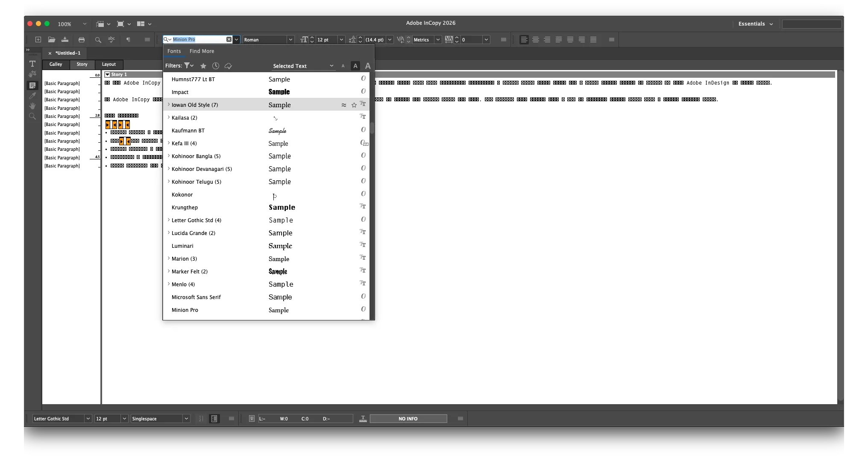The width and height of the screenshot is (868, 458).
Task: Click the font list scrollbar thumb
Action: 372,128
